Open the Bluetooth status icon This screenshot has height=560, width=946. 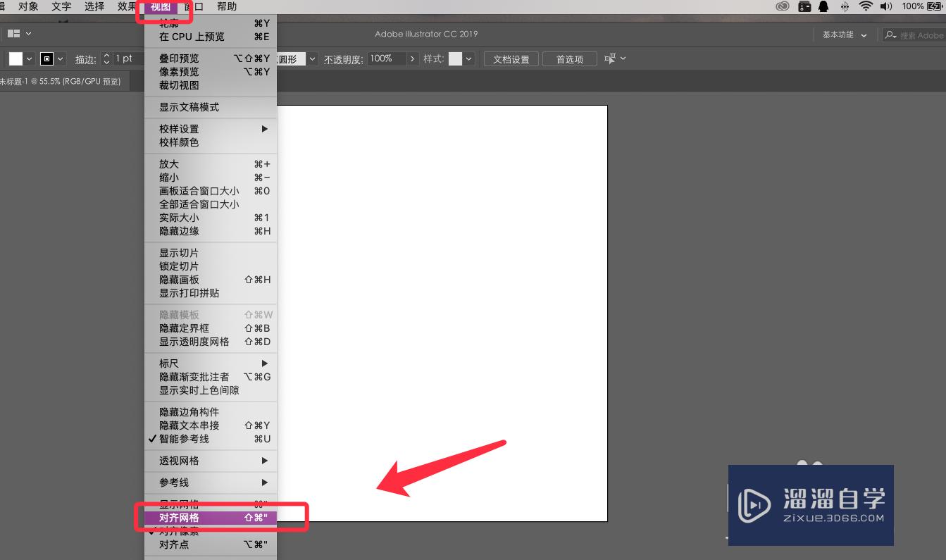(x=845, y=6)
